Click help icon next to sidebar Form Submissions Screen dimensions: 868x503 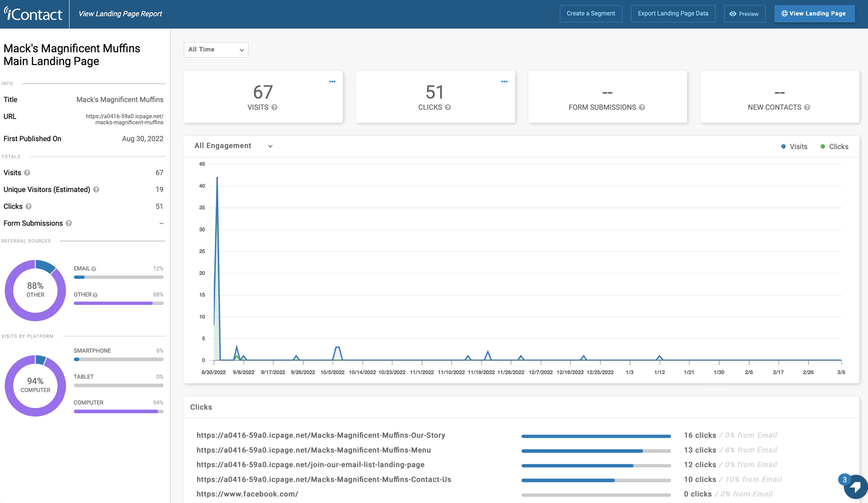click(x=69, y=223)
